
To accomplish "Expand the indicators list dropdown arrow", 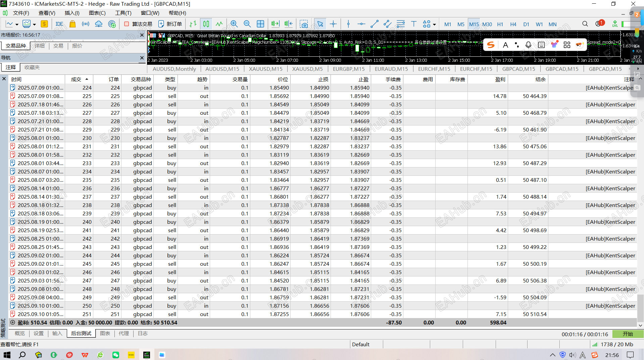I will click(x=34, y=24).
